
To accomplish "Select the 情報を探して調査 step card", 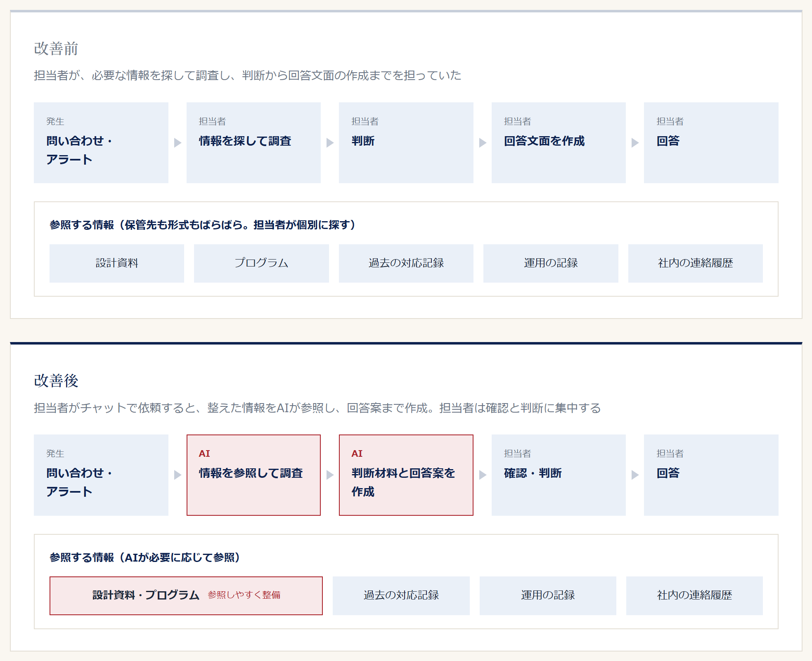I will pos(253,143).
